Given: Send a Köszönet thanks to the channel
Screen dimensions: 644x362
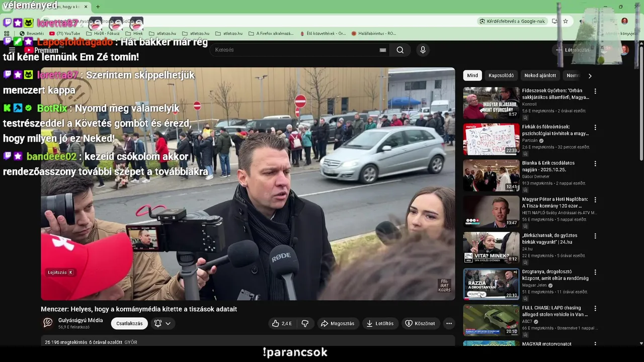Looking at the screenshot, I should coord(420,323).
